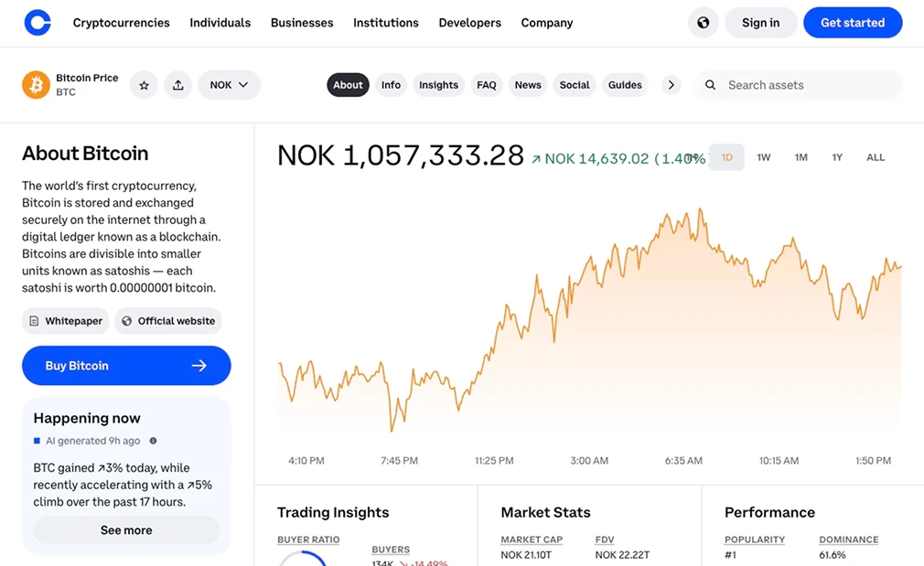This screenshot has height=566, width=924.
Task: Click the Coinbase logo
Action: pyautogui.click(x=37, y=22)
